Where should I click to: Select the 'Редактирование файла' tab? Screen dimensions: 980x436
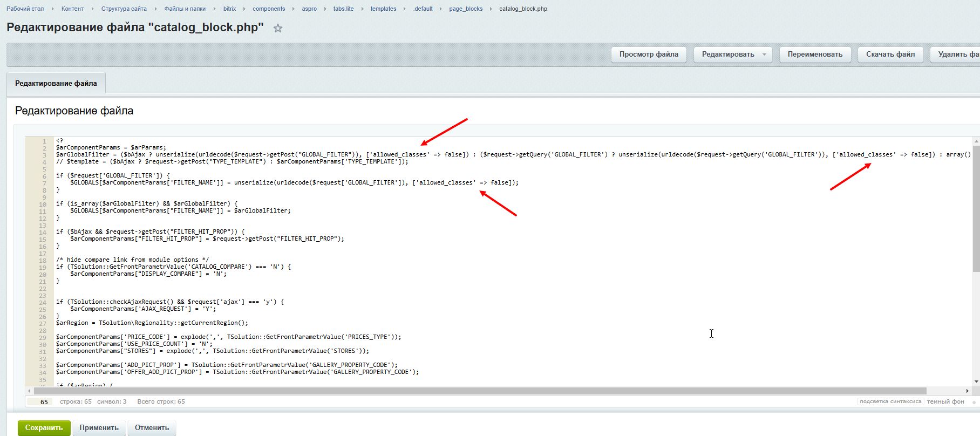pos(56,84)
